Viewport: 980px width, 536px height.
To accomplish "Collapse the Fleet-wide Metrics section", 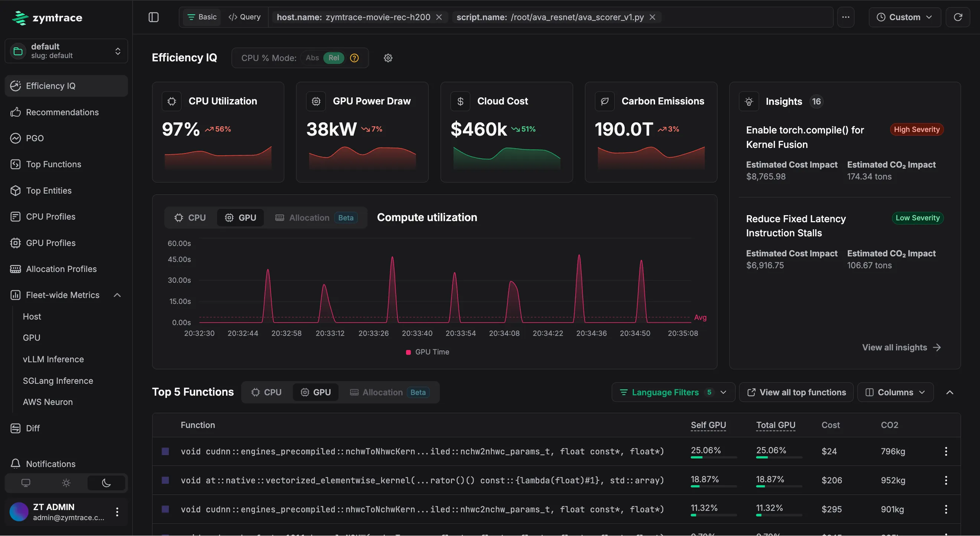I will [117, 295].
